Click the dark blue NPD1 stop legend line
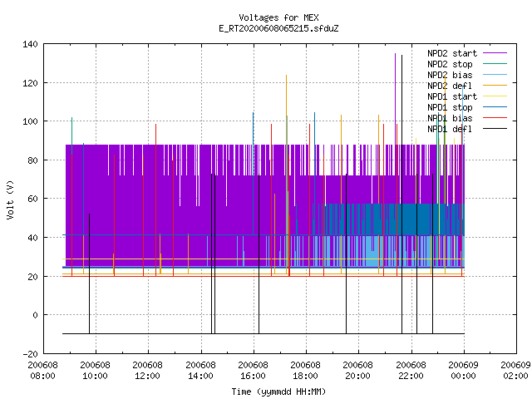Viewport: 532px width, 399px height. click(495, 107)
